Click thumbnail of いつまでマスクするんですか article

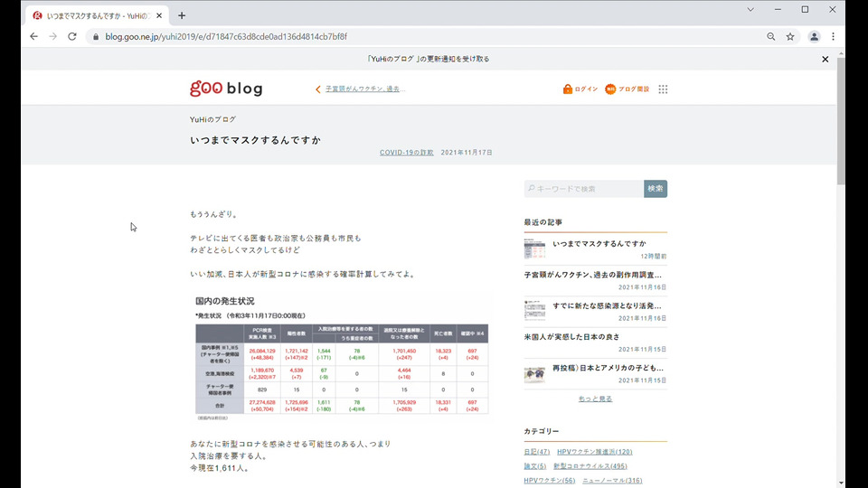click(x=534, y=249)
